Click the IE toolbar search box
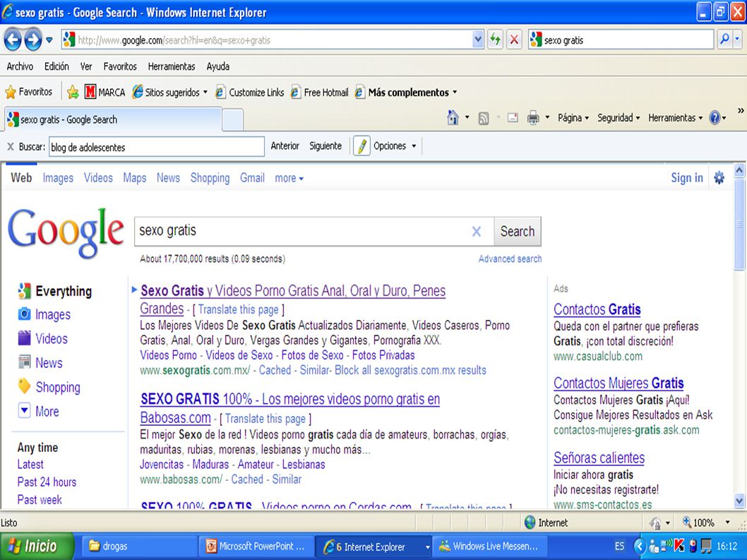The width and height of the screenshot is (747, 560). [x=621, y=40]
